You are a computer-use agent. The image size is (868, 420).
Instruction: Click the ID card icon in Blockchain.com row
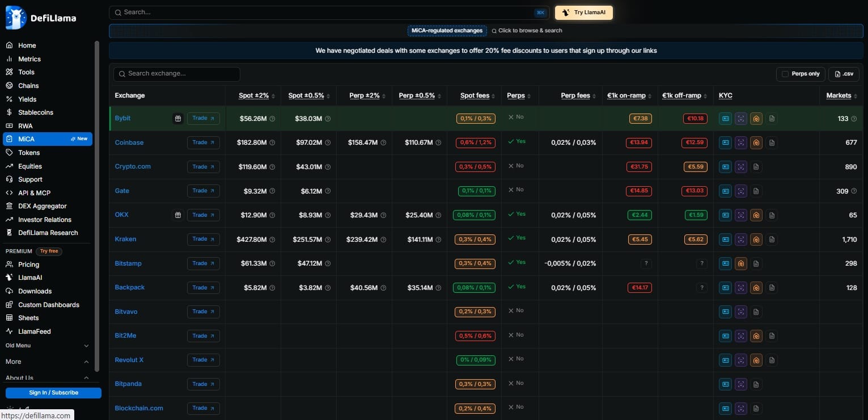click(725, 408)
